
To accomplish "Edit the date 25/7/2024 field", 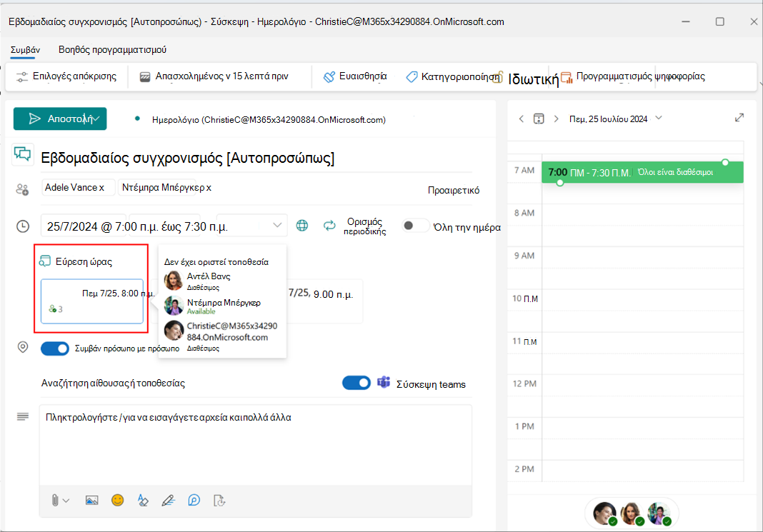I will [x=84, y=226].
